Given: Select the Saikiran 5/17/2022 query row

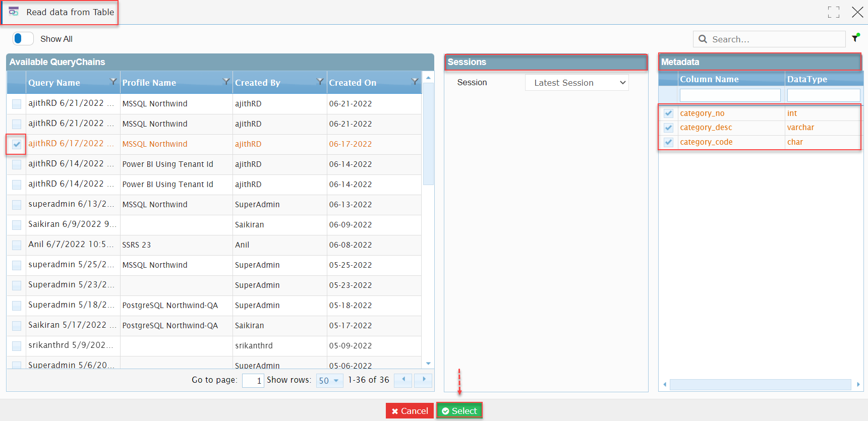Looking at the screenshot, I should click(214, 326).
